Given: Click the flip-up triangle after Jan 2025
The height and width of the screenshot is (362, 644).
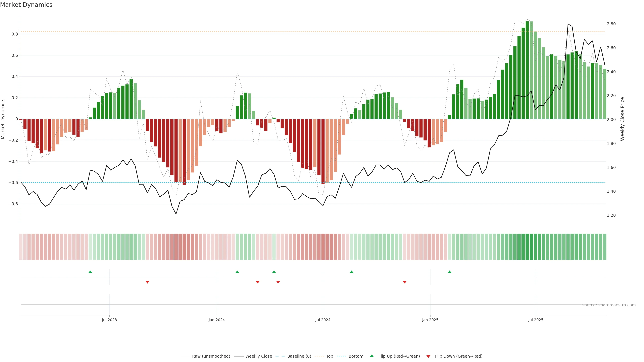Looking at the screenshot, I should 449,272.
